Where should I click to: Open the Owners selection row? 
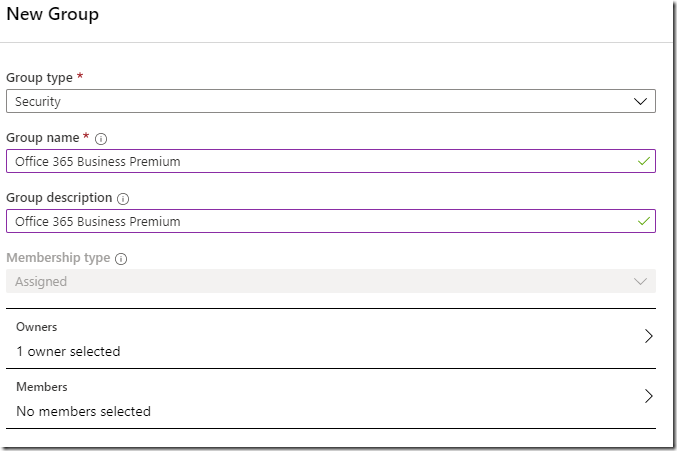click(x=331, y=339)
